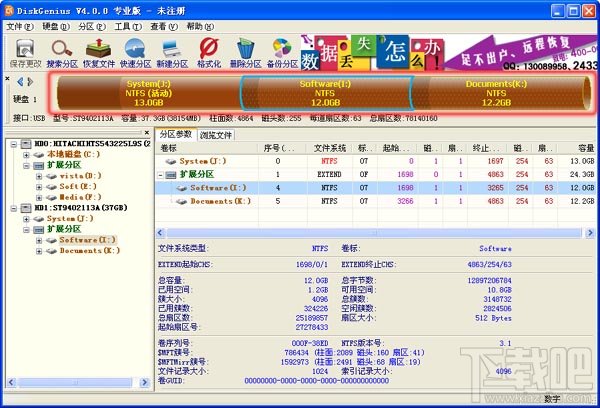Expand Software(I:) node in tree
The image size is (600, 408).
tap(39, 240)
